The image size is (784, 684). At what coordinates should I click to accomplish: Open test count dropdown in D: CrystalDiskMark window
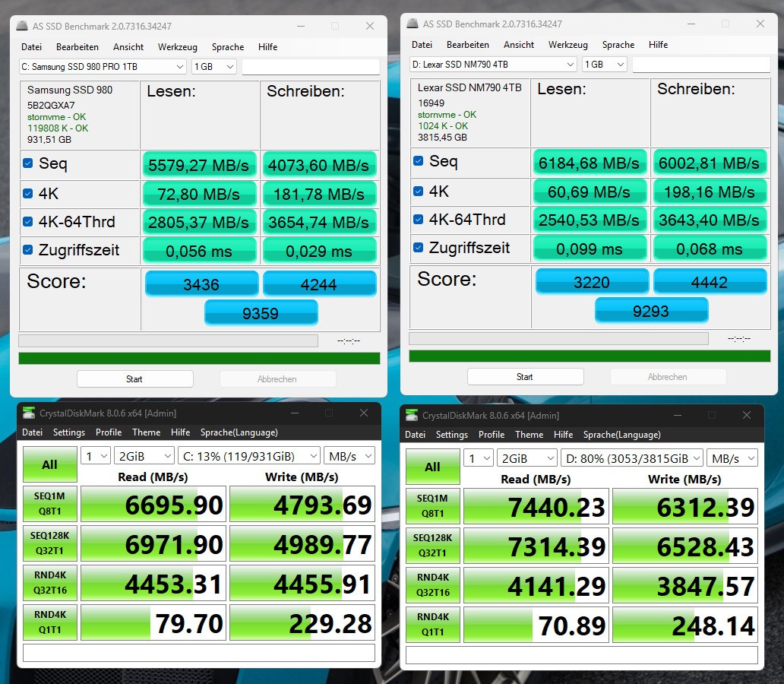coord(479,458)
